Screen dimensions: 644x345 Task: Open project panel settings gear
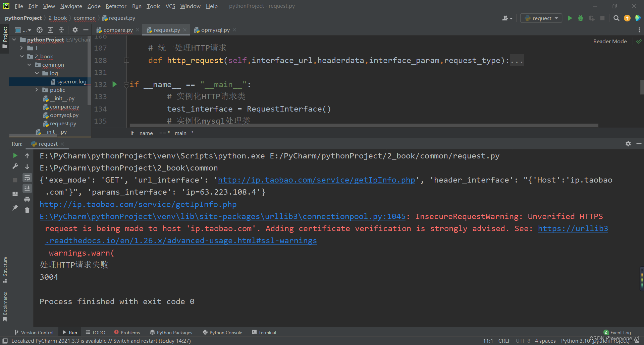click(75, 30)
